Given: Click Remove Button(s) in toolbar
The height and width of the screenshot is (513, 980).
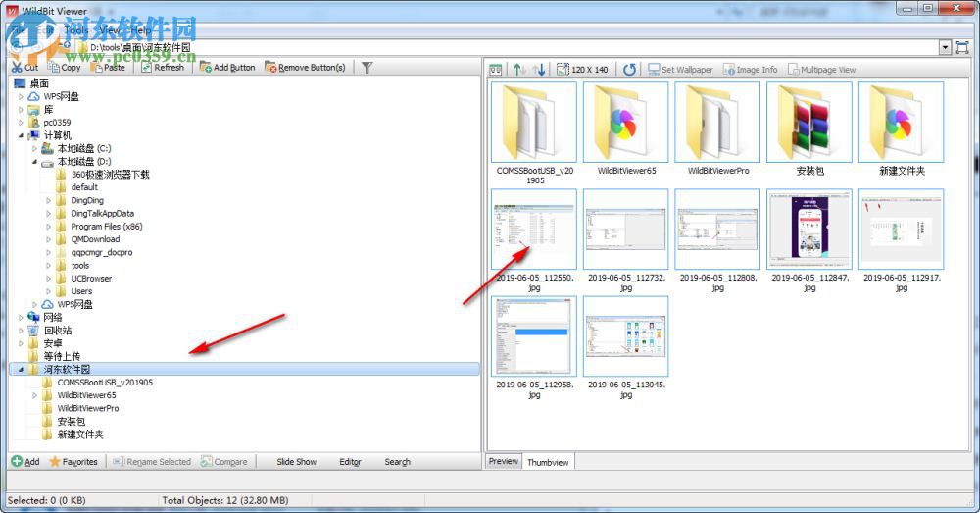Looking at the screenshot, I should 305,67.
